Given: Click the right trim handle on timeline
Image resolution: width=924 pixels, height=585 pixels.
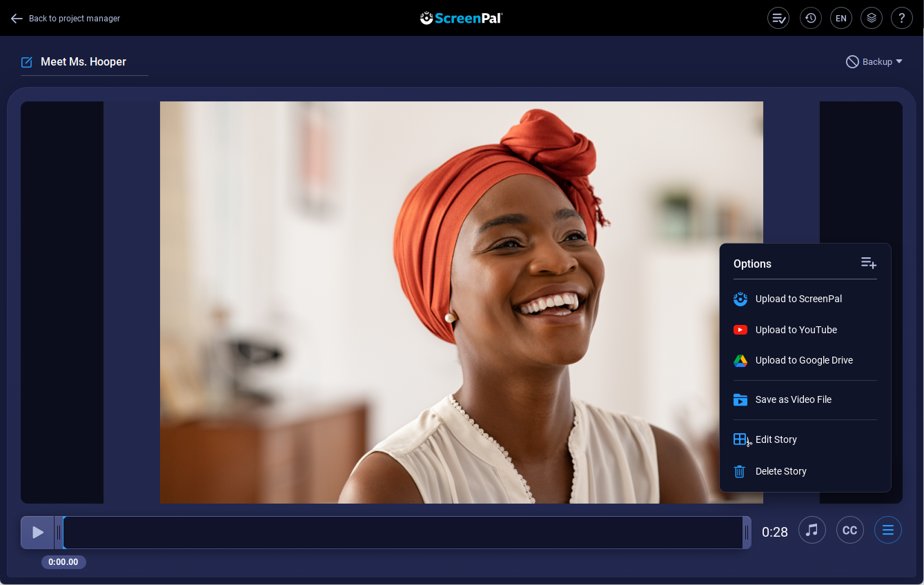Looking at the screenshot, I should (747, 533).
